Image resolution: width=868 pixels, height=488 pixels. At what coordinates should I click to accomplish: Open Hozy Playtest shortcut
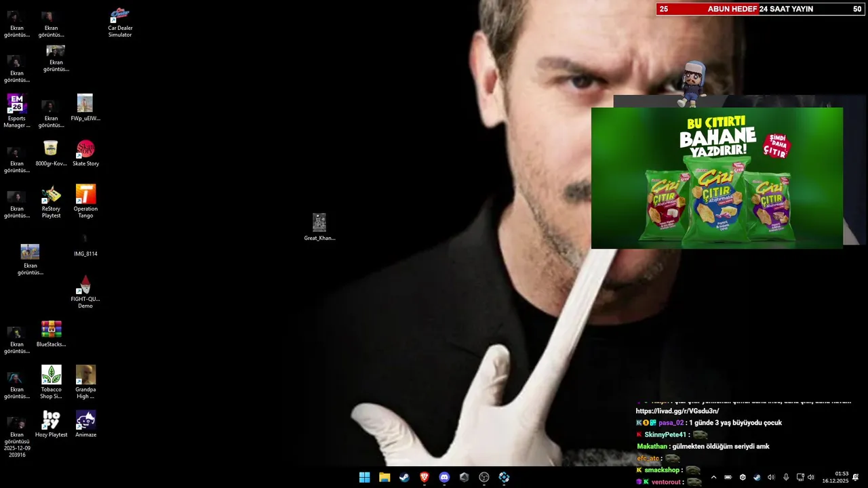(x=51, y=424)
